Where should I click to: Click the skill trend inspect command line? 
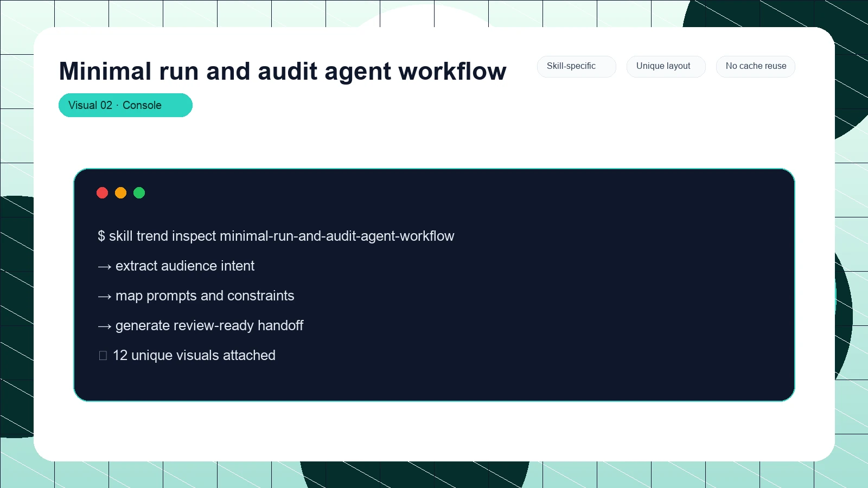pyautogui.click(x=276, y=236)
